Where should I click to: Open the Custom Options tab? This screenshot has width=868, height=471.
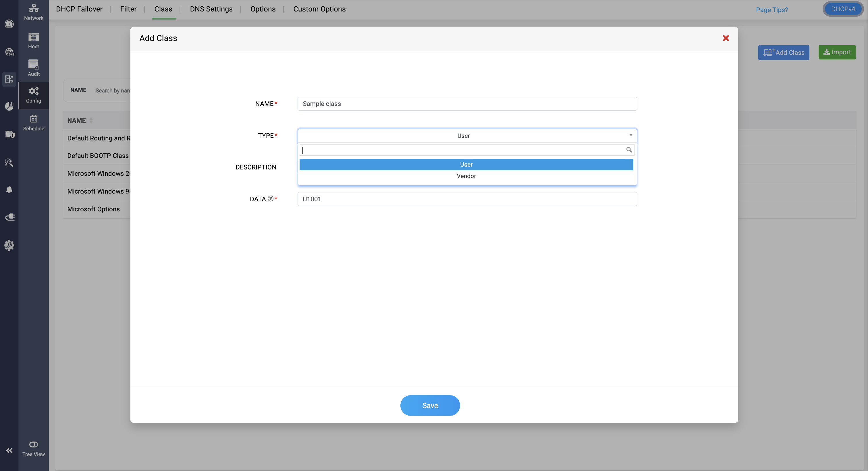click(319, 9)
